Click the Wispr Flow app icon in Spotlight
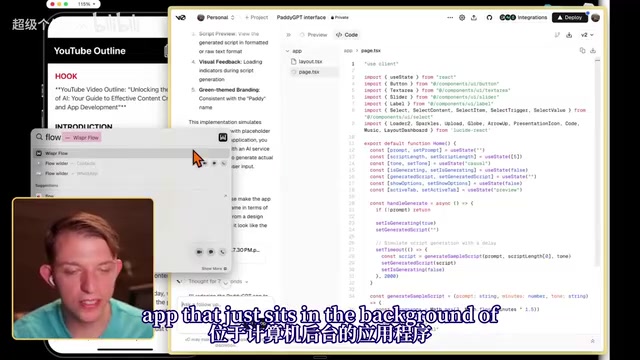This screenshot has width=640, height=360. point(223,138)
